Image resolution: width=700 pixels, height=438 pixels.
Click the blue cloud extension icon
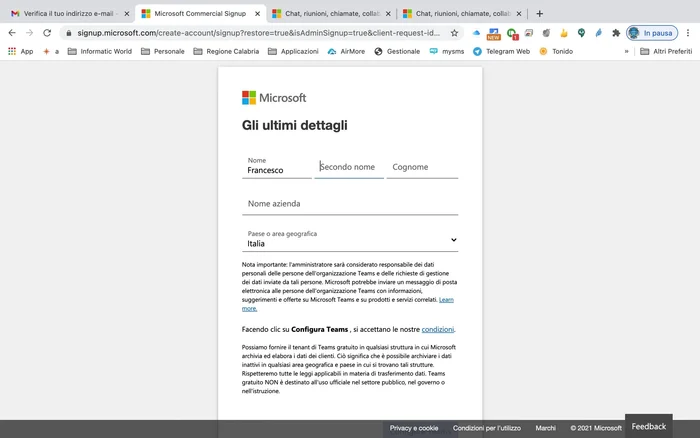click(476, 33)
